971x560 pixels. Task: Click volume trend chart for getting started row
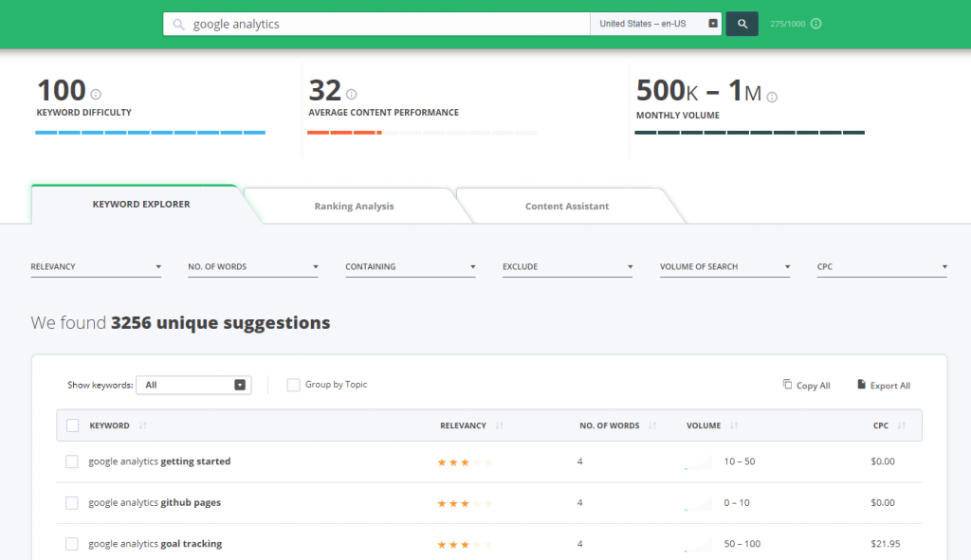pyautogui.click(x=698, y=462)
